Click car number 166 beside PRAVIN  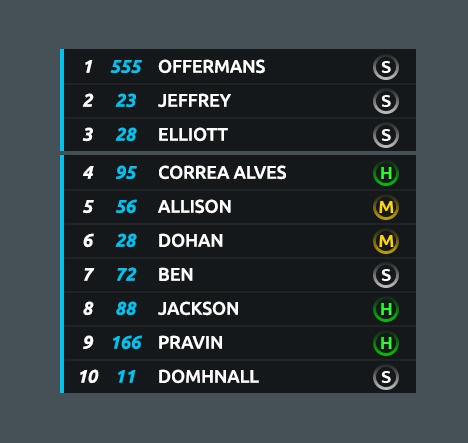(x=127, y=343)
